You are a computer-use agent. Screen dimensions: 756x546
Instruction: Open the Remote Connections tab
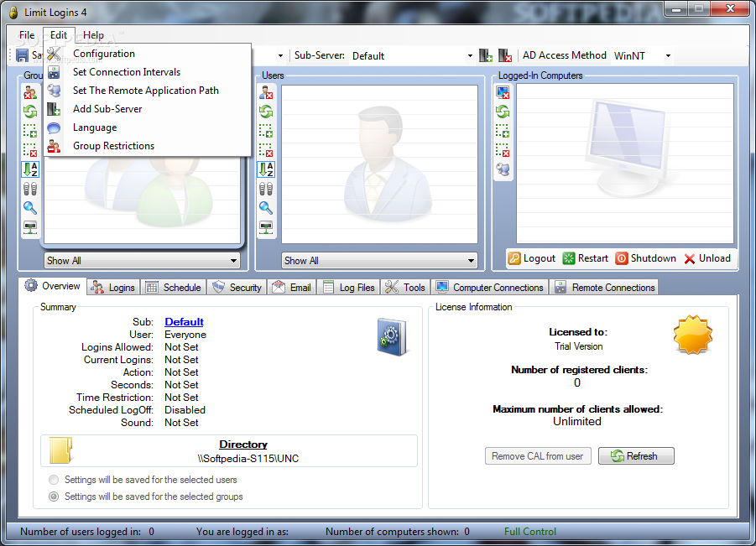604,288
